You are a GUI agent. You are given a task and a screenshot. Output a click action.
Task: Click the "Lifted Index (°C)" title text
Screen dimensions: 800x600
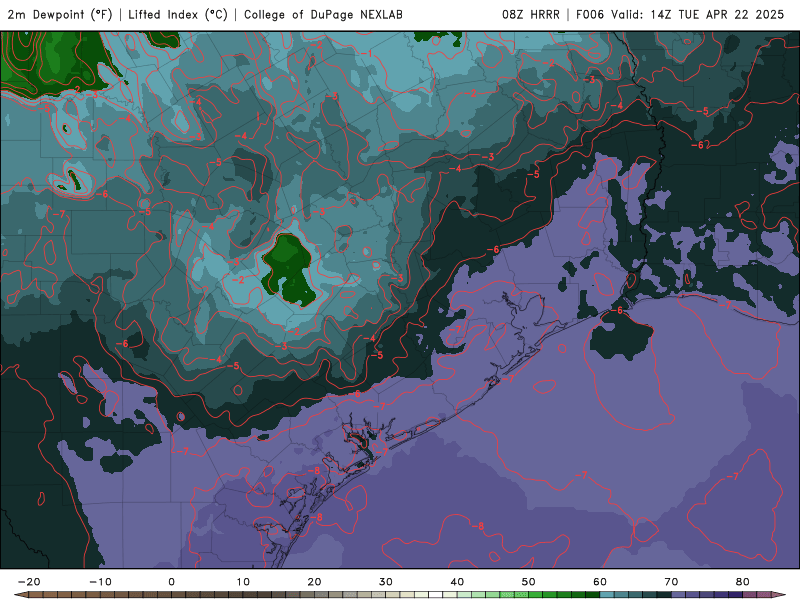pyautogui.click(x=178, y=14)
